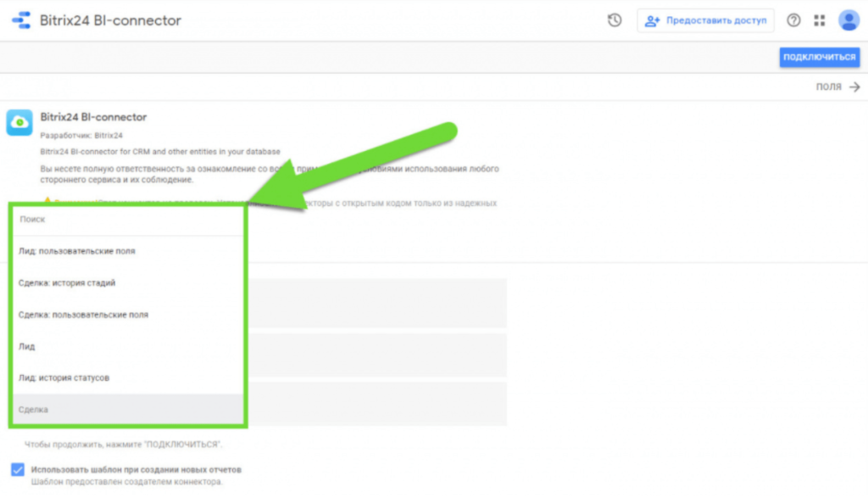
Task: Click the Looker Studio logo icon
Action: coord(20,20)
